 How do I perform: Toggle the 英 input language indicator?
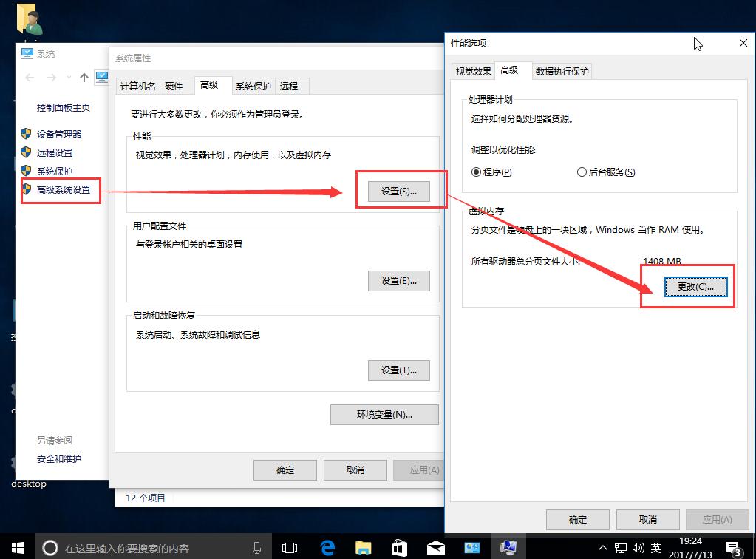pos(655,548)
